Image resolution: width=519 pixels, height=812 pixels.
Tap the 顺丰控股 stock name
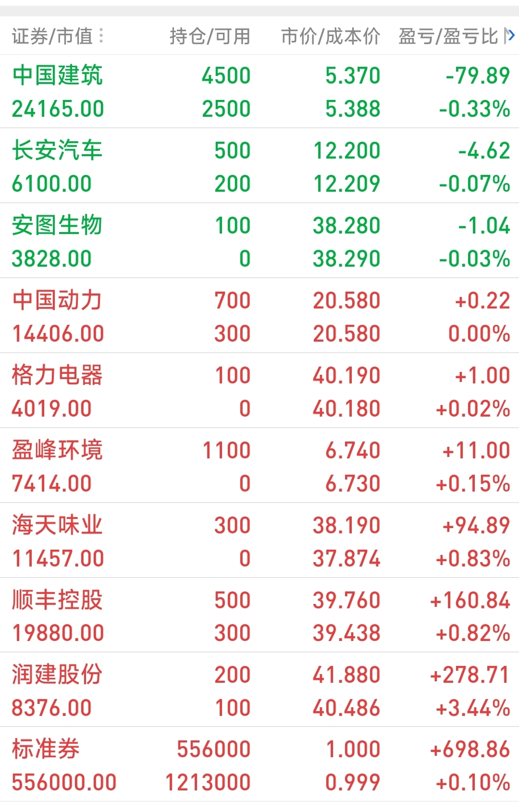coord(57,600)
